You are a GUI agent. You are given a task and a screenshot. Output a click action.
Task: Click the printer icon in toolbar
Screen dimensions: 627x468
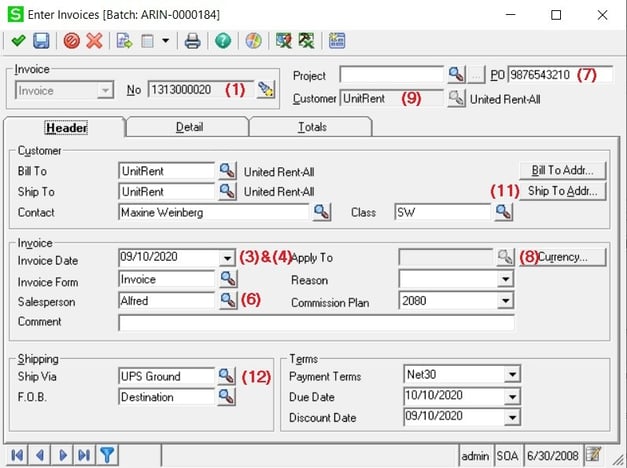pyautogui.click(x=192, y=41)
